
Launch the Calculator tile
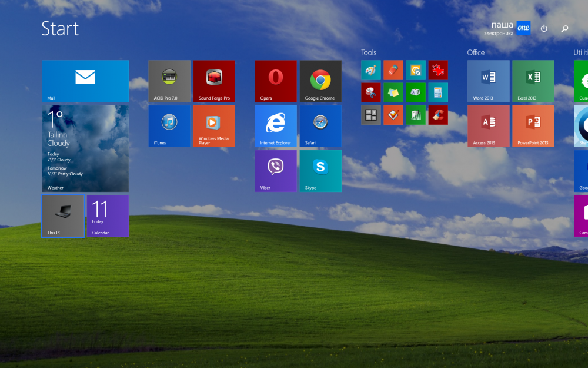pyautogui.click(x=438, y=92)
